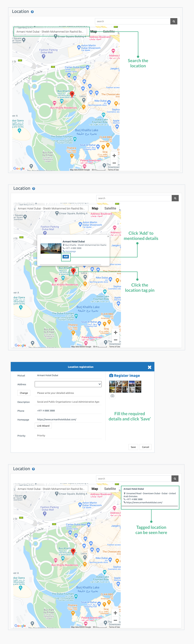
Task: Click the Description field in Location registration
Action: pos(68,402)
